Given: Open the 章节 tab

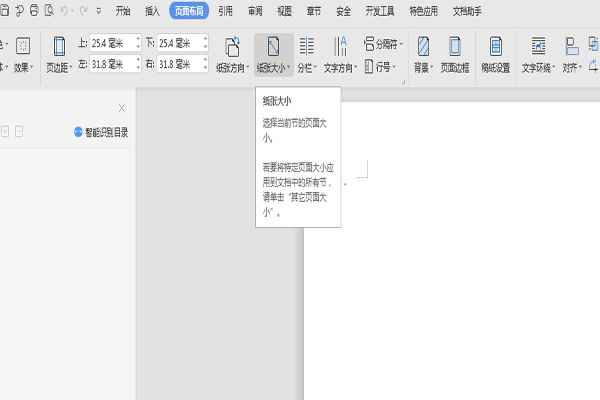Looking at the screenshot, I should pos(314,11).
